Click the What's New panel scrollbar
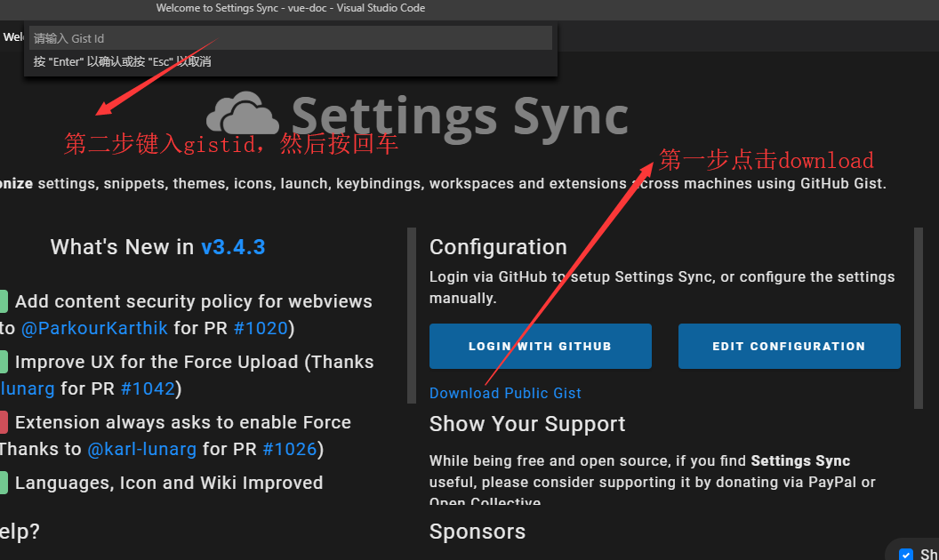 click(x=412, y=315)
